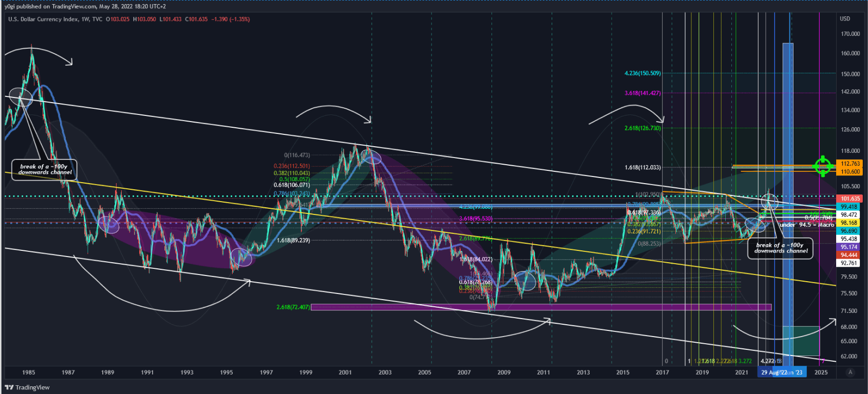Click the 'under 94.5 = Macro' annotation
Viewport: 868px width, 394px height.
pyautogui.click(x=807, y=225)
